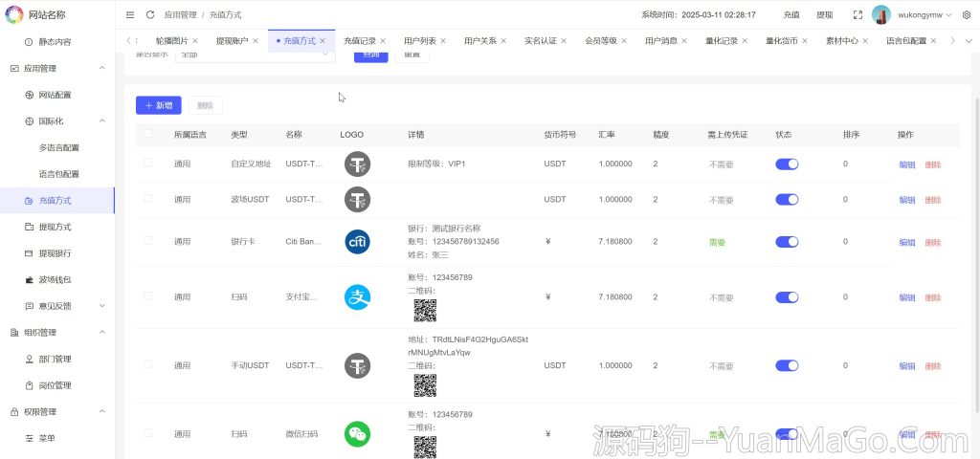Open the settings gear icon
Viewport: 980px width, 459px height.
967,15
